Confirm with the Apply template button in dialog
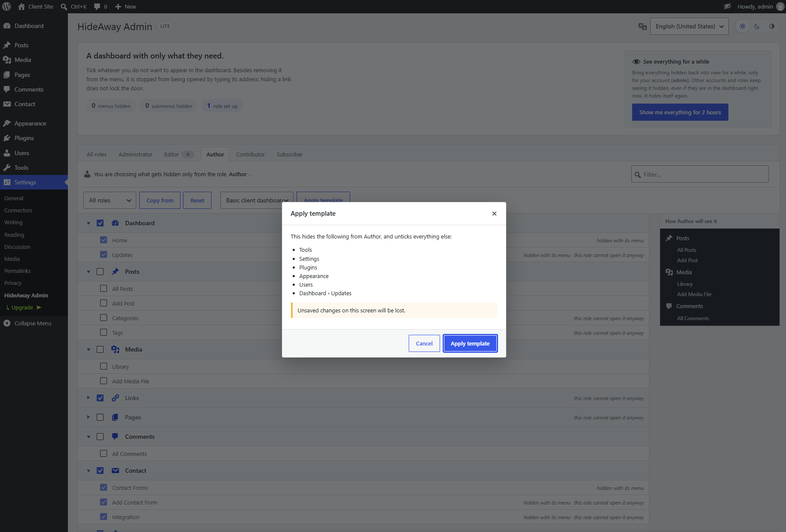The image size is (786, 532). 470,343
